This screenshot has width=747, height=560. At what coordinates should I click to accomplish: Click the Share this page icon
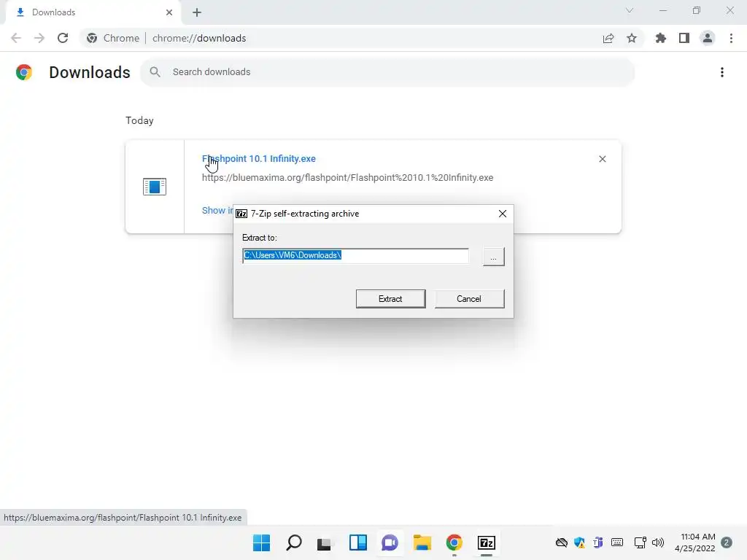(x=608, y=38)
